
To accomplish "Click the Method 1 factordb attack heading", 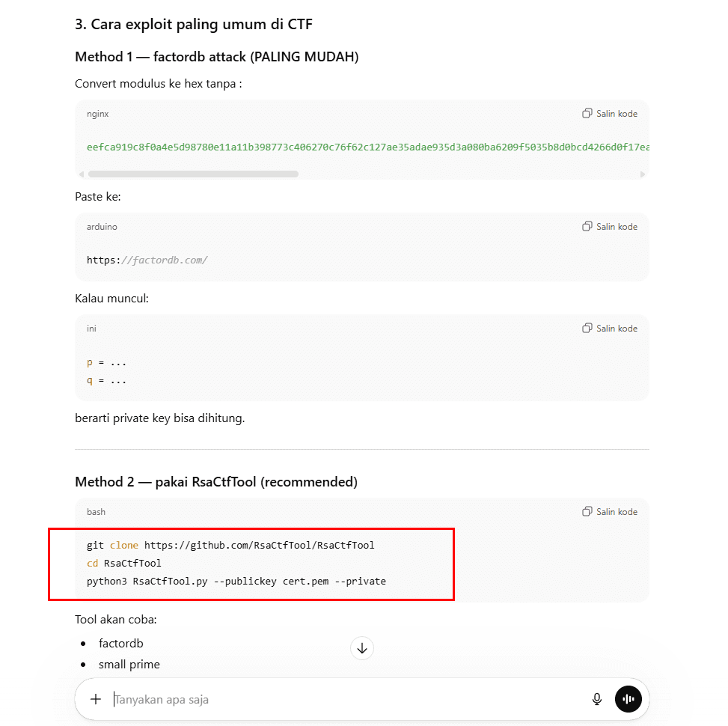I will 216,57.
